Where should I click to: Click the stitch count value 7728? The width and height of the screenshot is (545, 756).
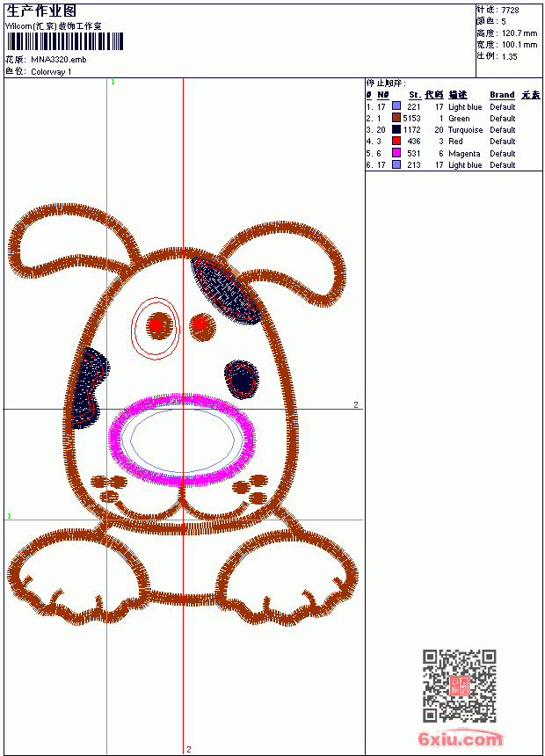coord(510,11)
